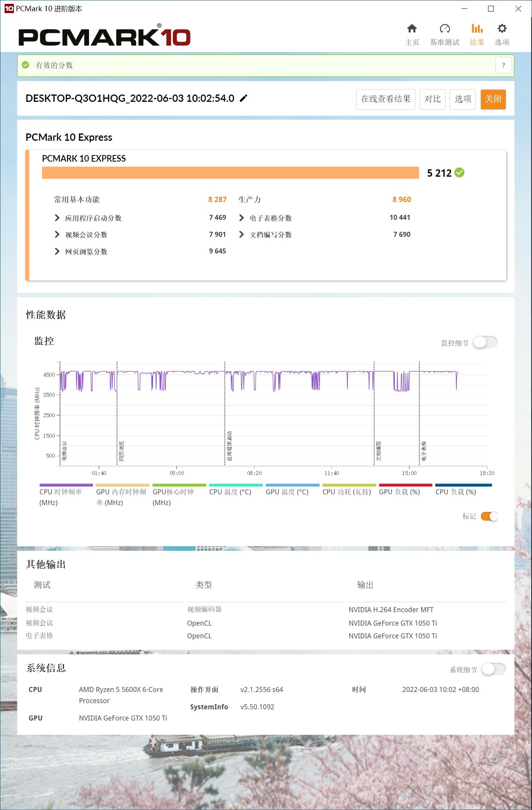Toggle GPU 内存时钟频率 legend item

click(123, 495)
